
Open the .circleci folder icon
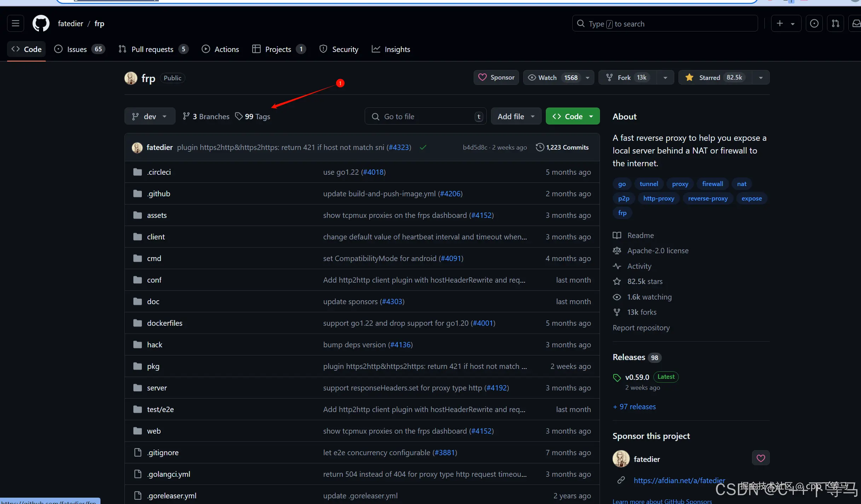[x=138, y=172]
